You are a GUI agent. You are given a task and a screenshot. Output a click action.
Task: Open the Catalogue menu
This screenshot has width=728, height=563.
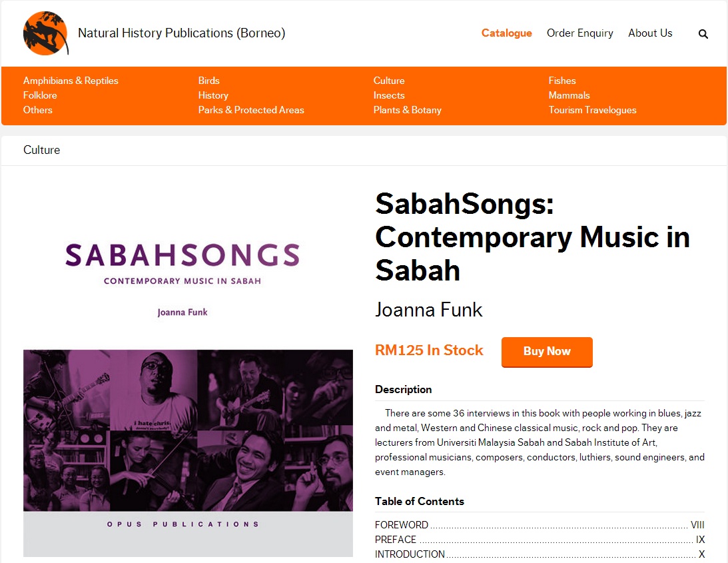pos(506,33)
